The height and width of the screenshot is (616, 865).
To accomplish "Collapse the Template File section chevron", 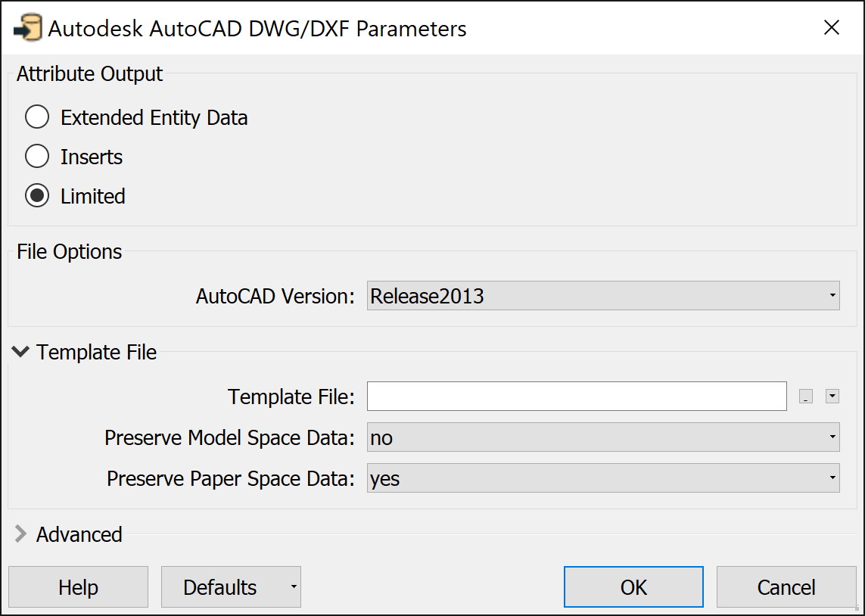I will pyautogui.click(x=21, y=352).
